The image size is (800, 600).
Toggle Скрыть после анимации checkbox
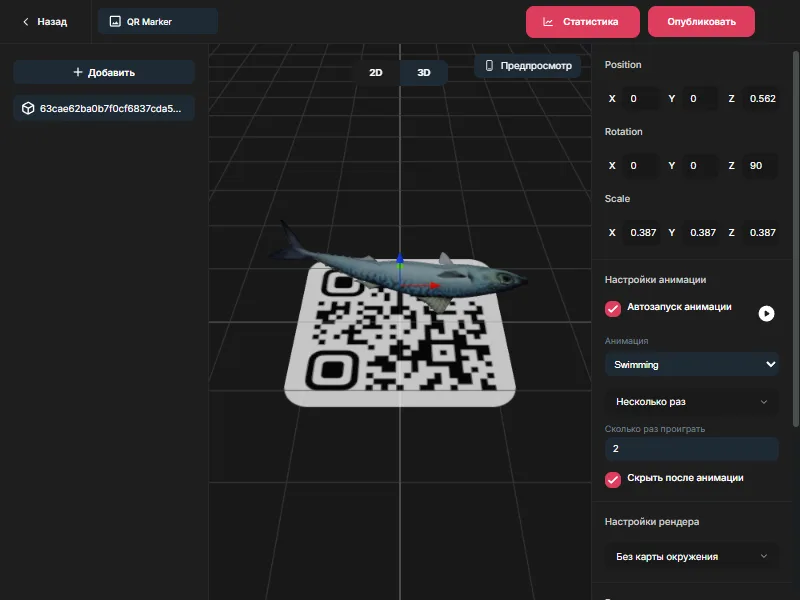pos(613,480)
